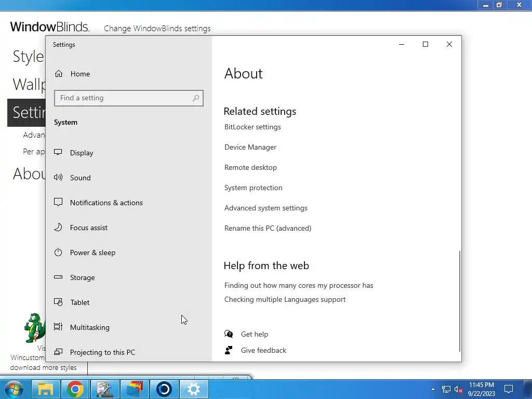Click the Home icon in Settings sidebar
The height and width of the screenshot is (399, 532).
pos(59,74)
